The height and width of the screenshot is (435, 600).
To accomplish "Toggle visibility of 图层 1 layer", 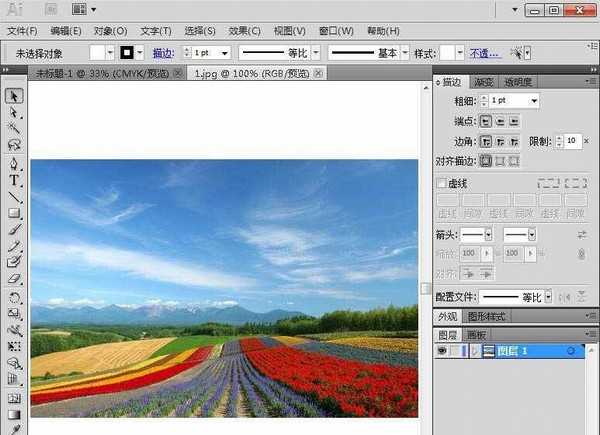I will click(443, 351).
